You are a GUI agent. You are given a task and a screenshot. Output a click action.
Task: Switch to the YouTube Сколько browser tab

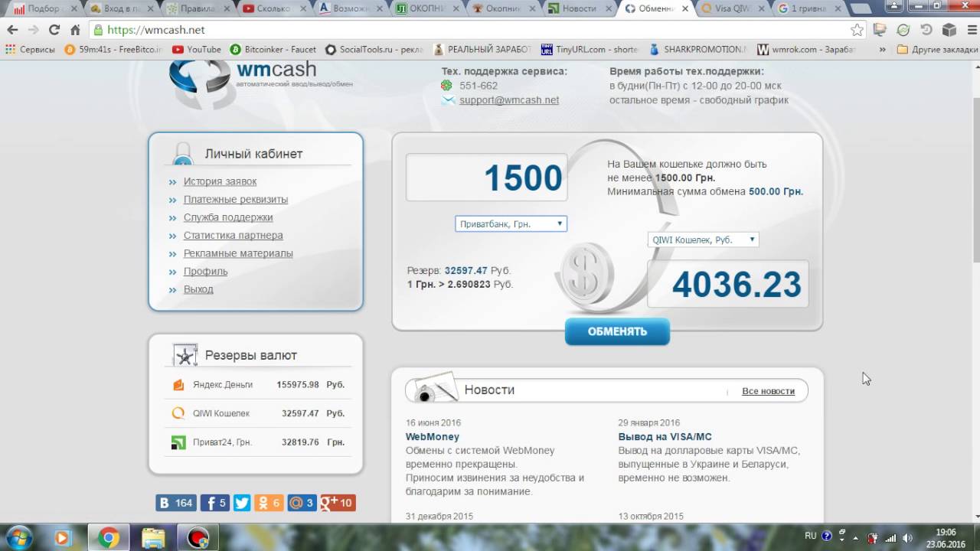[272, 9]
